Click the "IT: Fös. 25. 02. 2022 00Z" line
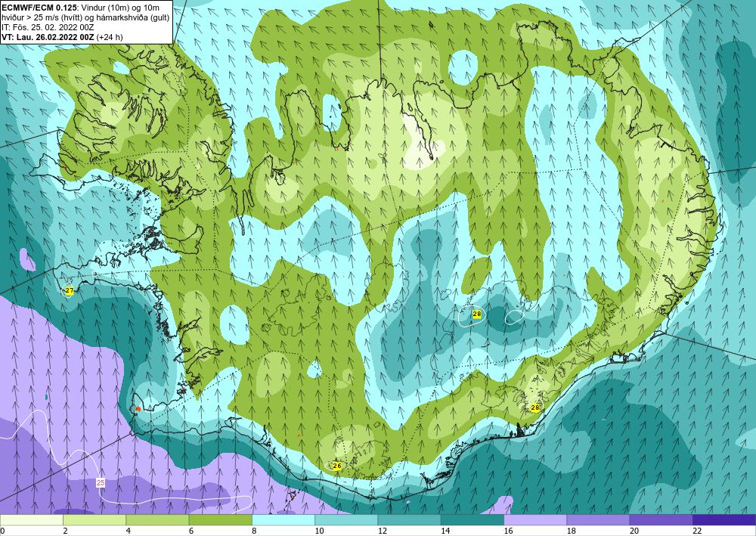The height and width of the screenshot is (536, 756). pos(47,27)
